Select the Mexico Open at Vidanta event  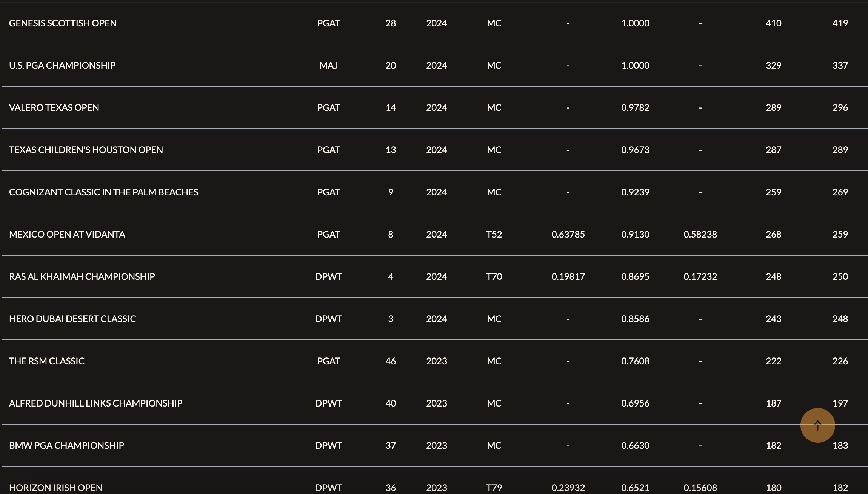click(67, 234)
